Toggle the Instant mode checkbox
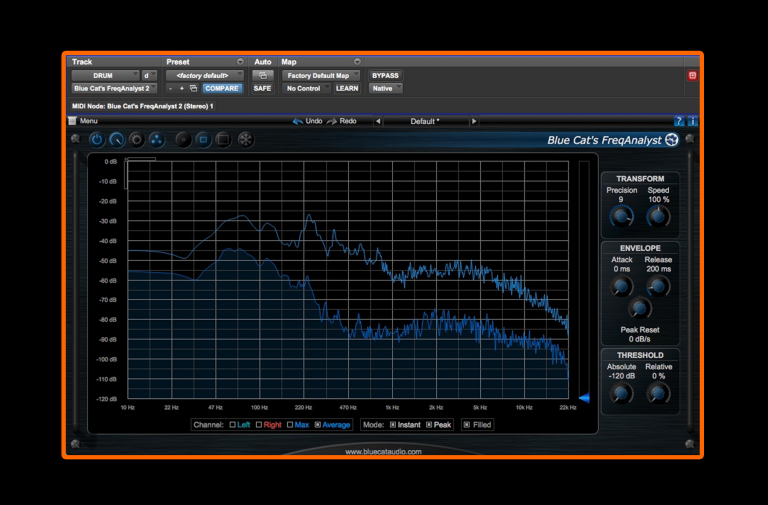Viewport: 768px width, 505px height. tap(393, 425)
